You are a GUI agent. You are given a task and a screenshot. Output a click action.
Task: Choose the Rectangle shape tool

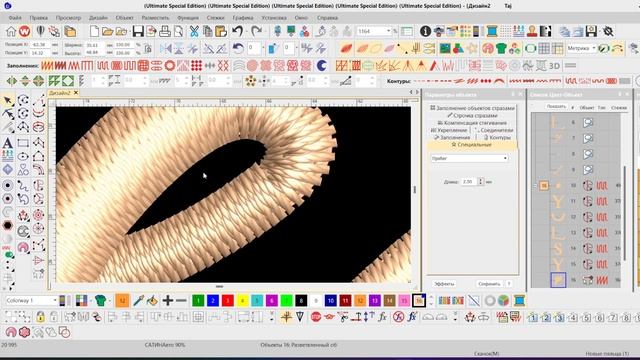[x=23, y=143]
